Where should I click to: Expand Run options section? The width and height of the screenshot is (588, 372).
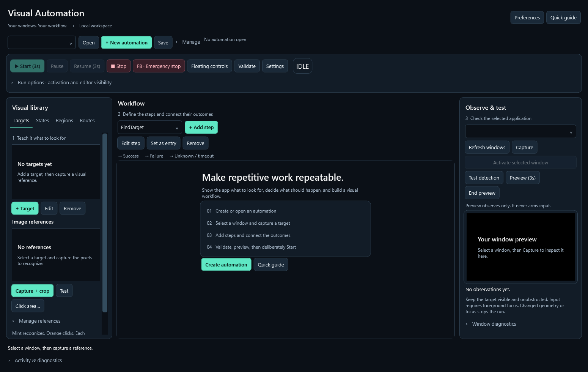pos(61,83)
